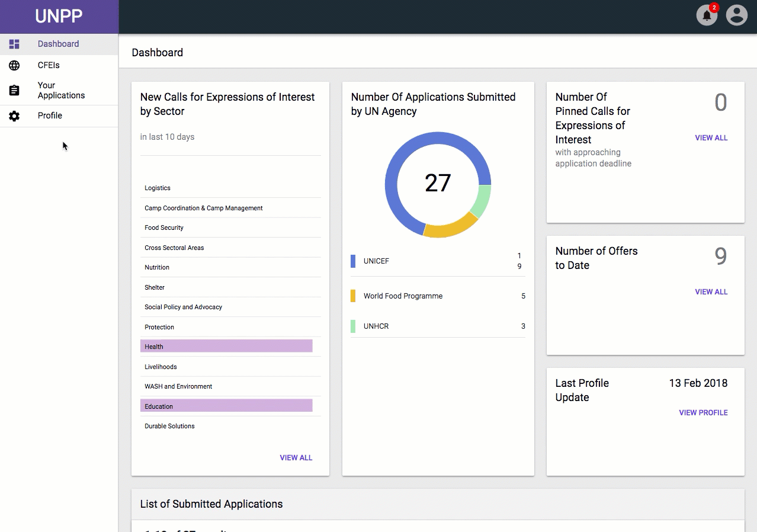Click the blue UNICEF legend swatch
This screenshot has height=532, width=757.
click(x=353, y=261)
